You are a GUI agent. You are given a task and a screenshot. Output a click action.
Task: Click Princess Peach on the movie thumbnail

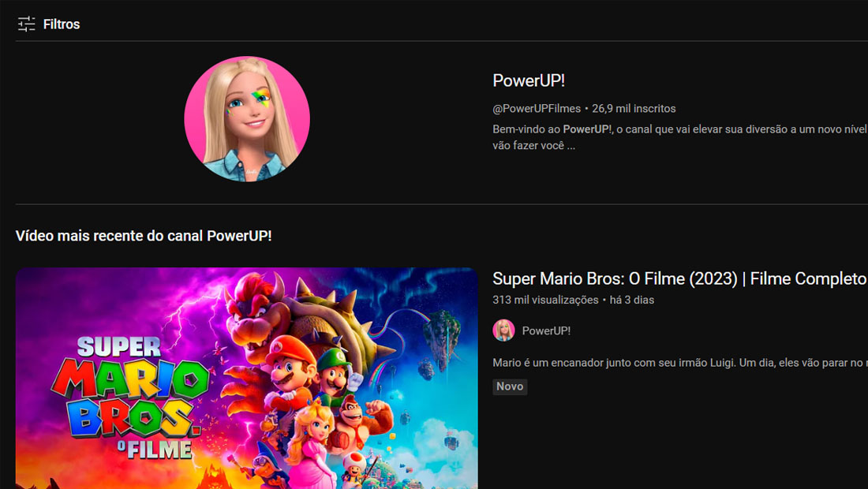(312, 442)
